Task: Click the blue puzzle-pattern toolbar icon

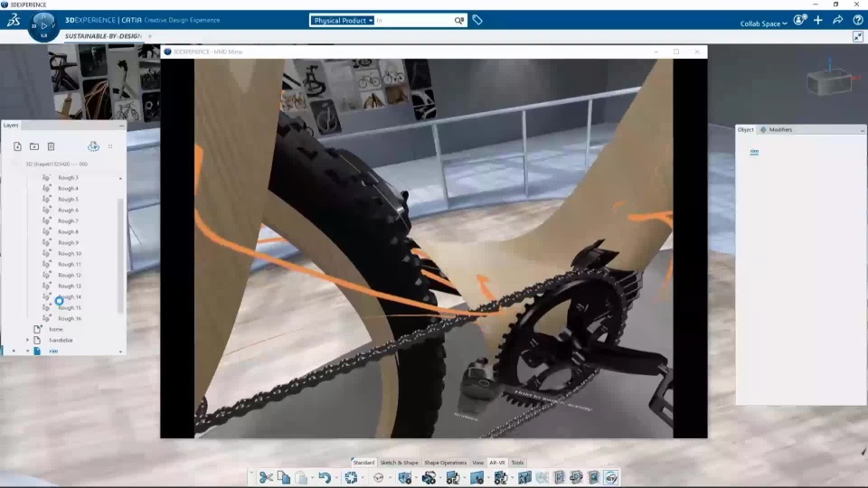Action: 524,477
